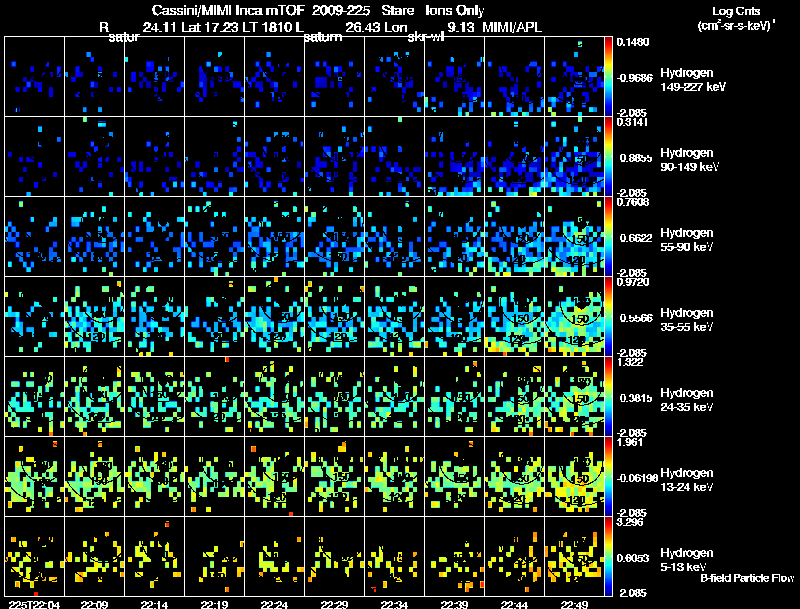Select the 22:29 time axis label
This screenshot has width=800, height=609.
pyautogui.click(x=334, y=604)
